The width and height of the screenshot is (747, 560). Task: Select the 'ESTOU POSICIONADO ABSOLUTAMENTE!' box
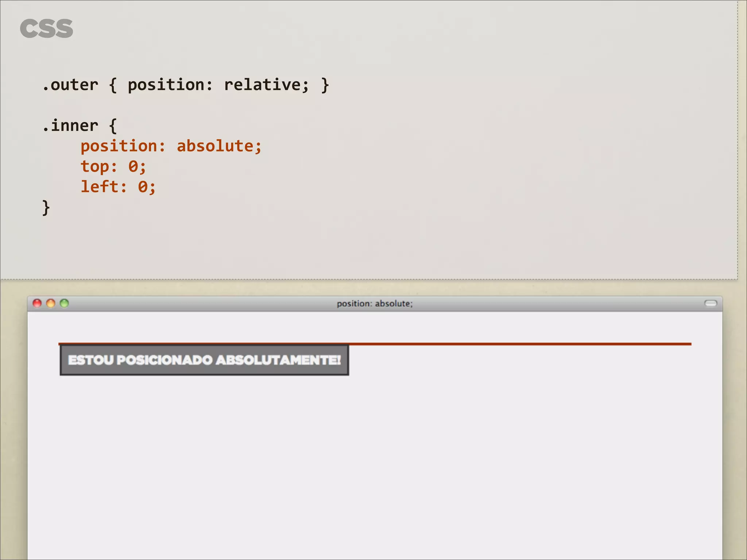(204, 360)
